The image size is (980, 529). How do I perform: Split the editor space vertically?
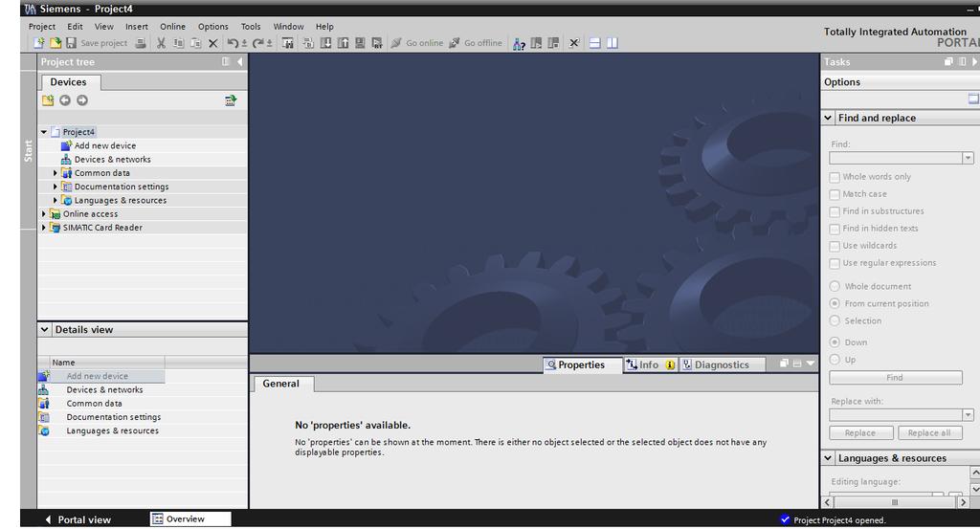(612, 43)
